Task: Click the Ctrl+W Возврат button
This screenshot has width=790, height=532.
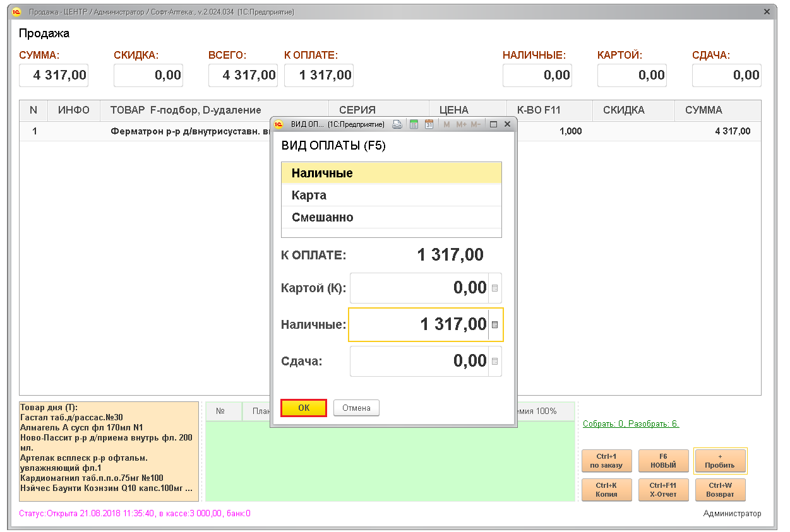Action: click(x=720, y=490)
